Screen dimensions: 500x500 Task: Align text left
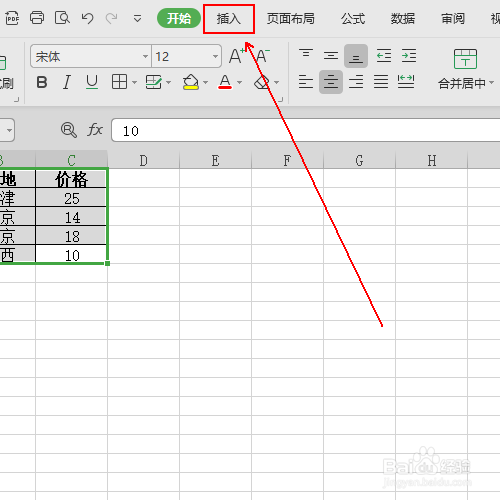click(x=306, y=82)
